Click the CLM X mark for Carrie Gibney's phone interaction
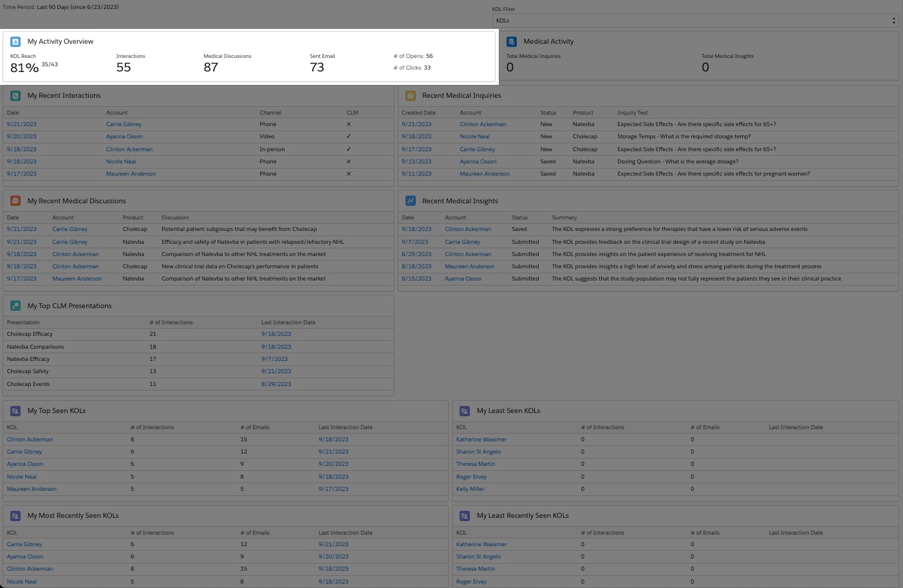 [349, 124]
